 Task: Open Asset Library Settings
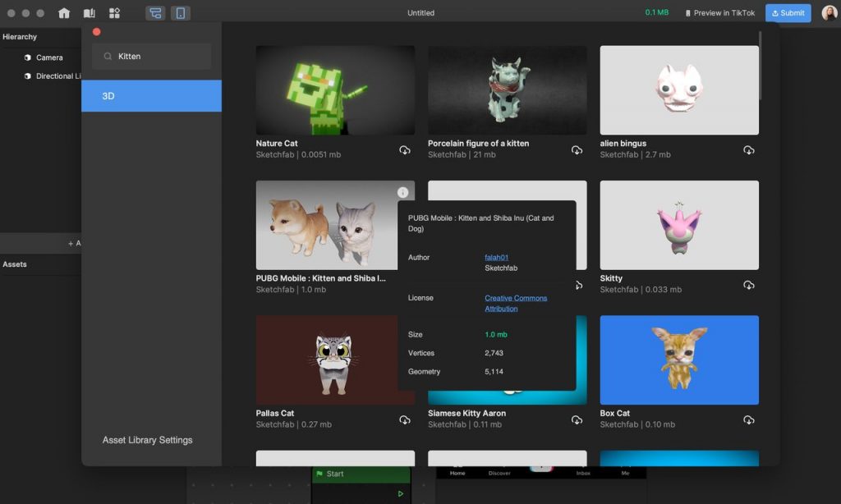click(148, 440)
